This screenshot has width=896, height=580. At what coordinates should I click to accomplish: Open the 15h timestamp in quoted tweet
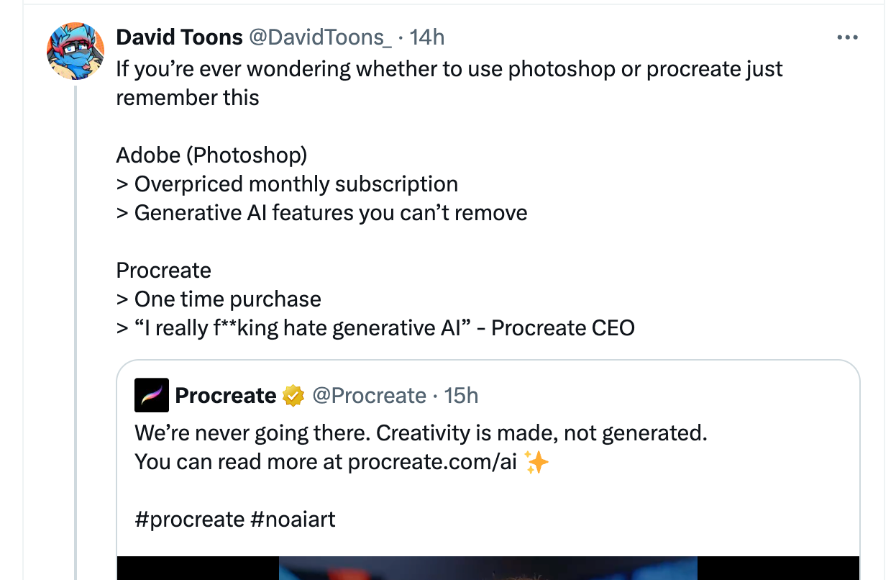point(461,395)
